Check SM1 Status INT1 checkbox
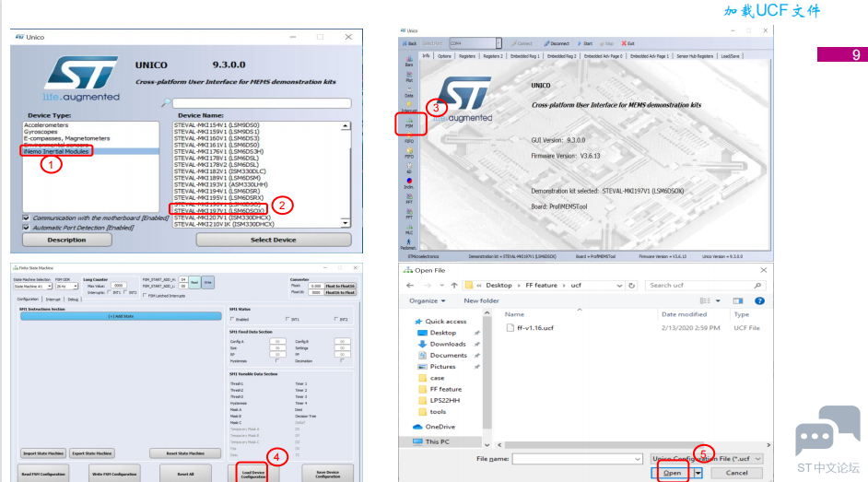This screenshot has width=868, height=482. [287, 319]
